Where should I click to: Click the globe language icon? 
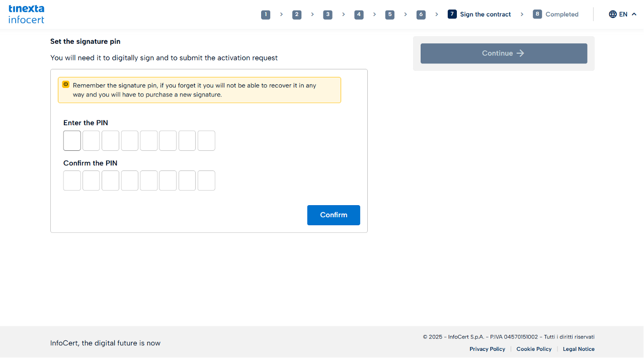(612, 14)
